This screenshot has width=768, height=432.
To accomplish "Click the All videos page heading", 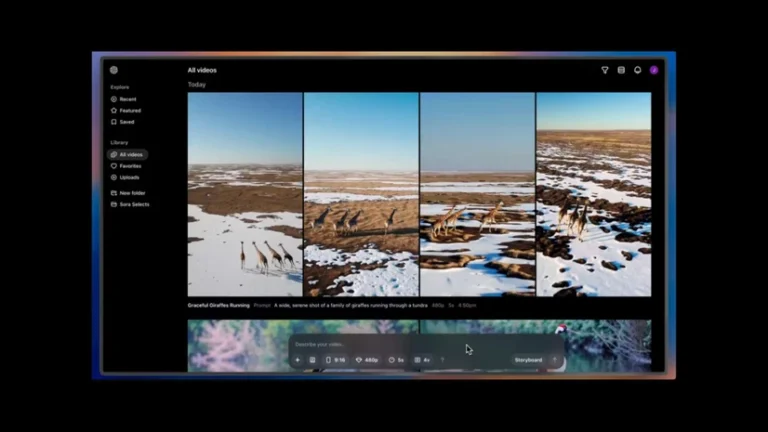I will (x=202, y=70).
